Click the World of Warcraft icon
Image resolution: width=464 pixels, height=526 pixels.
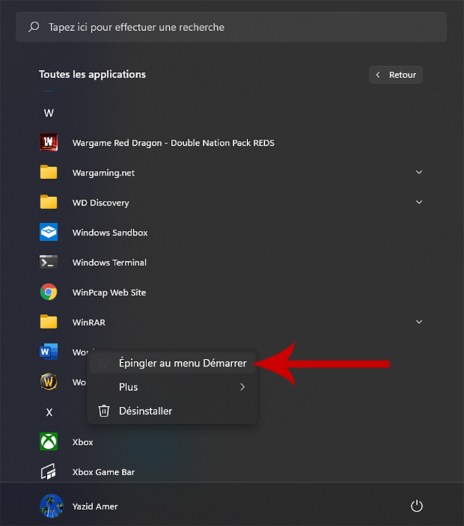point(49,382)
